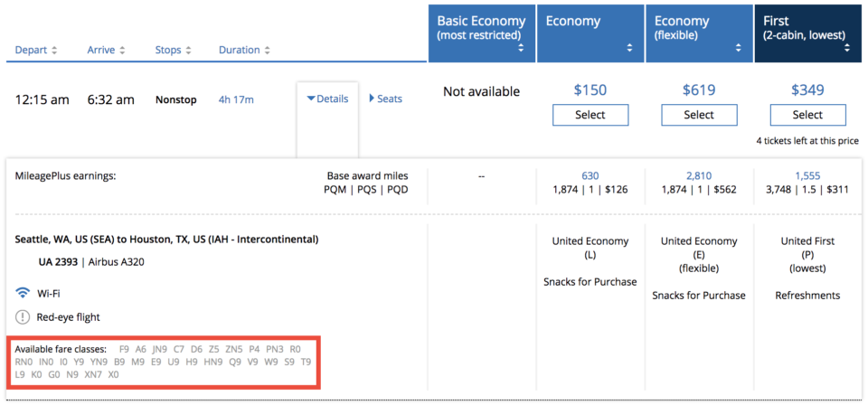Click the Not available Basic Economy cell
This screenshot has width=868, height=405.
pos(481,91)
